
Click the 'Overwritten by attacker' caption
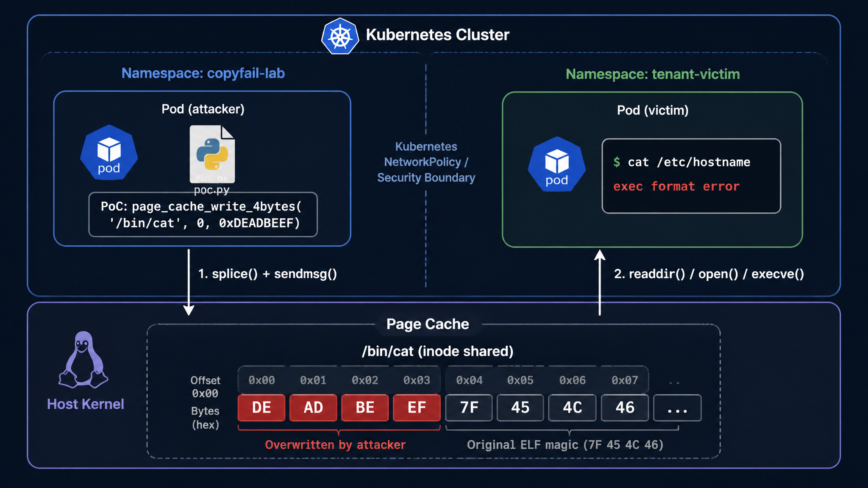[x=335, y=445]
